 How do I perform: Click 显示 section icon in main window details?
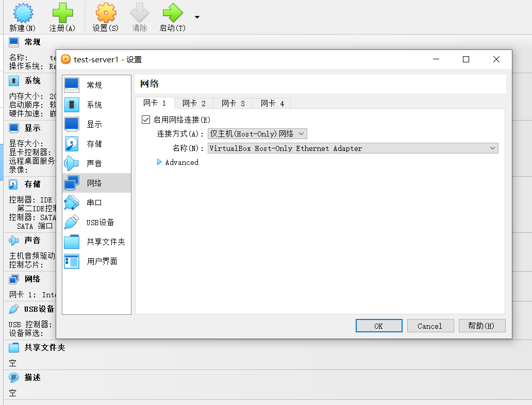click(14, 128)
